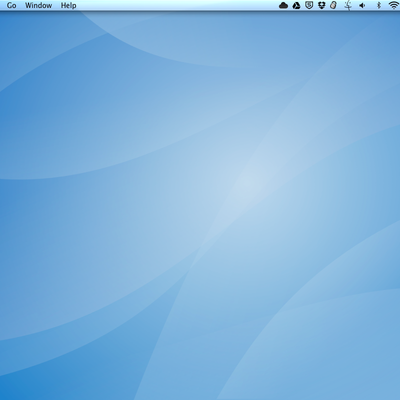The height and width of the screenshot is (400, 400).
Task: Show Dropbox sync status dropdown
Action: (x=321, y=5)
